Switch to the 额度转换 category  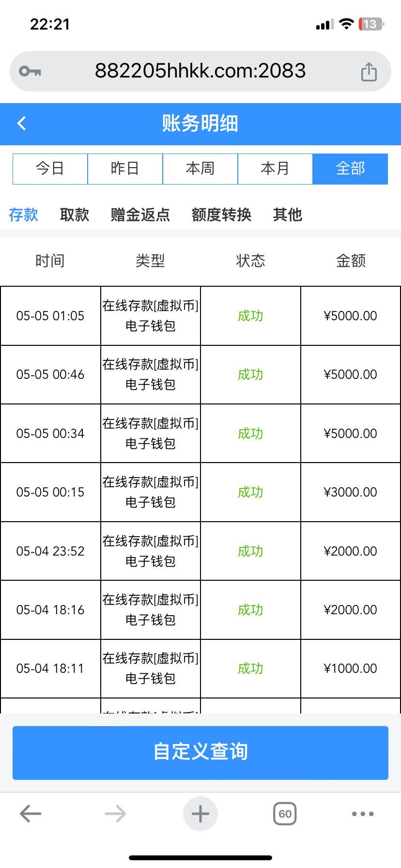tap(221, 215)
